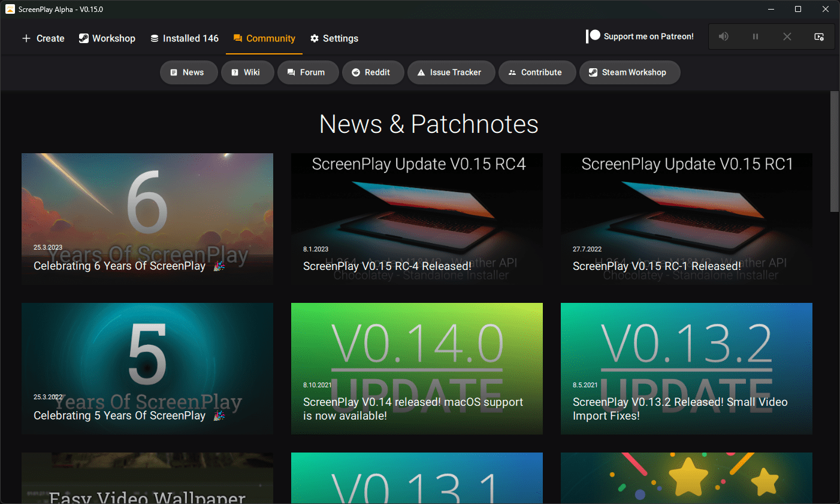Open the V0.14.0 Update news post
The height and width of the screenshot is (504, 840).
[416, 368]
